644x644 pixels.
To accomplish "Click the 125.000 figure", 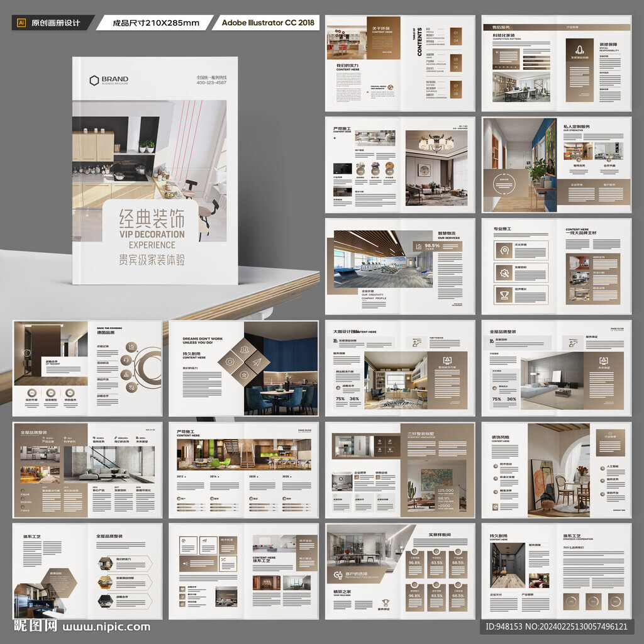I will coord(446,491).
